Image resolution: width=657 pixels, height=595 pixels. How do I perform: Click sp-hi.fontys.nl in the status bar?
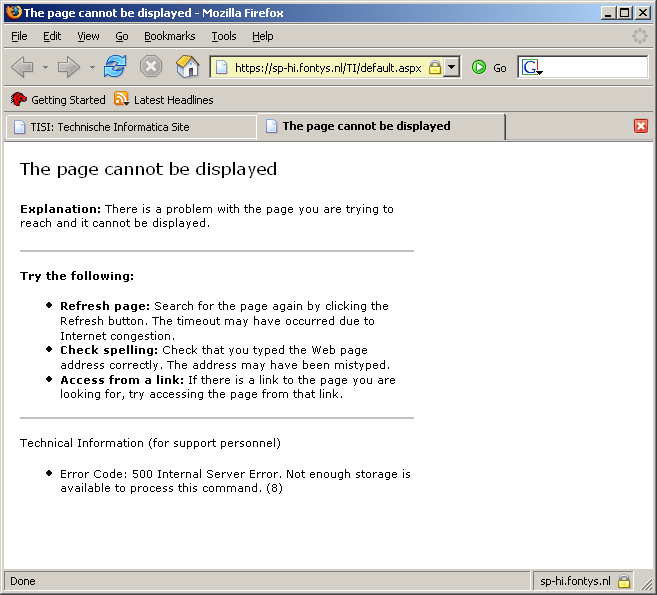coord(575,581)
